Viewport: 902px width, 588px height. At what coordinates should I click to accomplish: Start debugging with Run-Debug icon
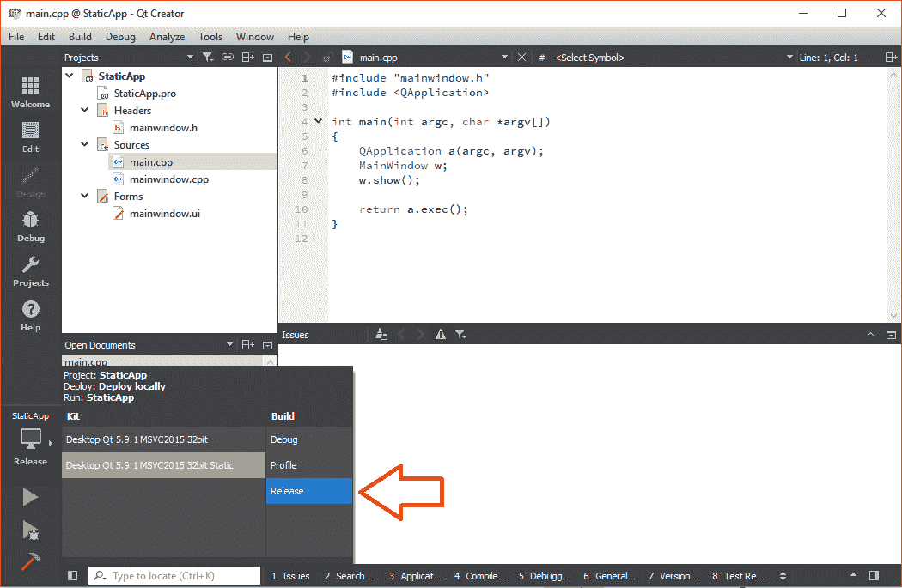[x=30, y=530]
